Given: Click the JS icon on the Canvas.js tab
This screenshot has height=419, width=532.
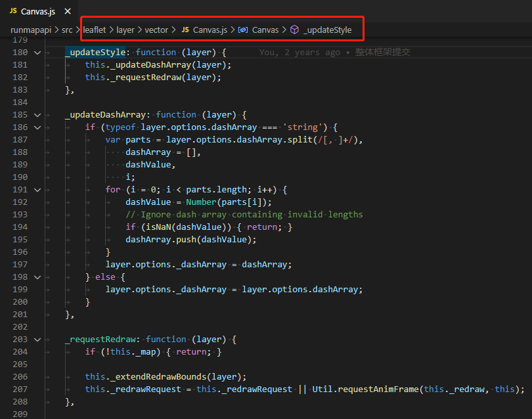Looking at the screenshot, I should coord(12,11).
